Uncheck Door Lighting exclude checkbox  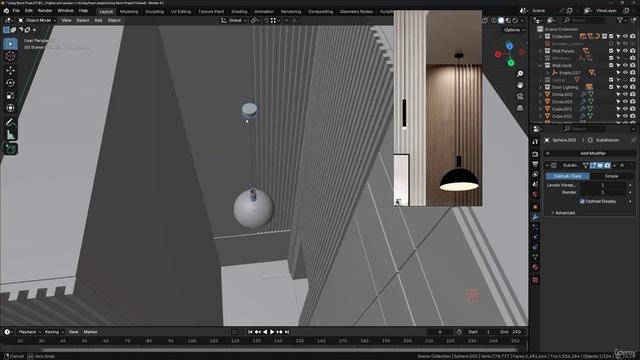[x=611, y=87]
